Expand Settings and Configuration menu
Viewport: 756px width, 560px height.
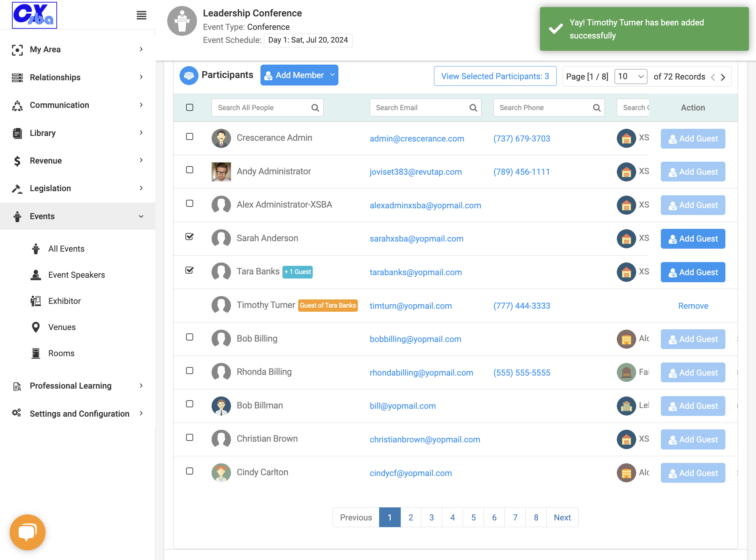point(78,413)
